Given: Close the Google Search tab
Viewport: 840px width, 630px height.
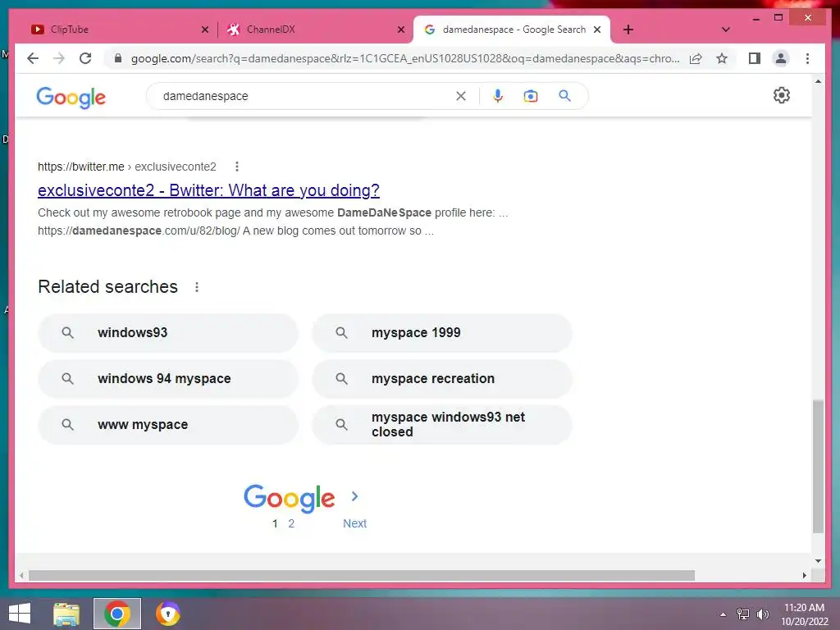Looking at the screenshot, I should [597, 30].
